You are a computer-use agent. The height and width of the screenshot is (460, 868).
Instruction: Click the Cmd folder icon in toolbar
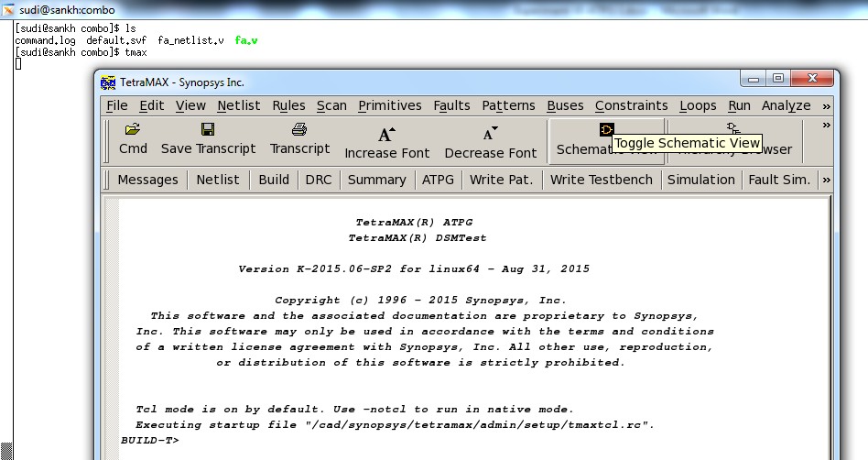point(132,130)
